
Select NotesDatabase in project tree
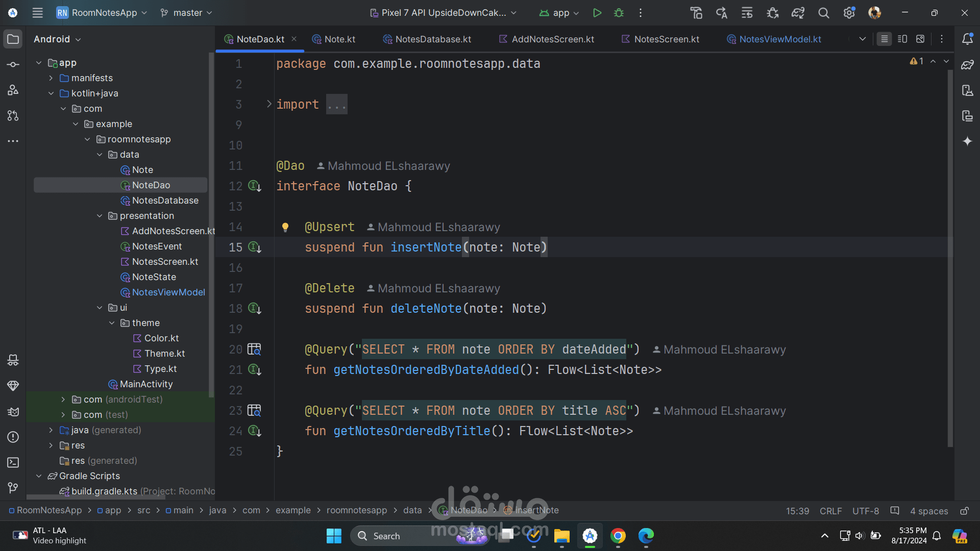tap(165, 201)
